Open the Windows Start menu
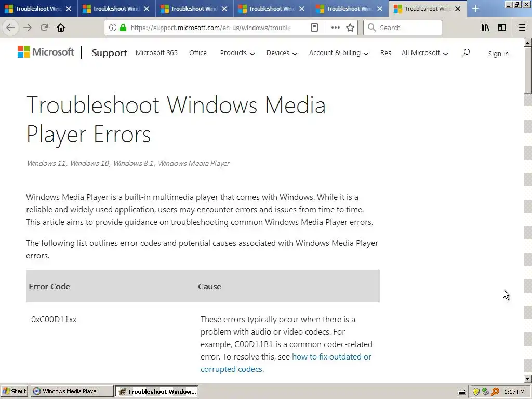The height and width of the screenshot is (399, 532). pos(15,391)
